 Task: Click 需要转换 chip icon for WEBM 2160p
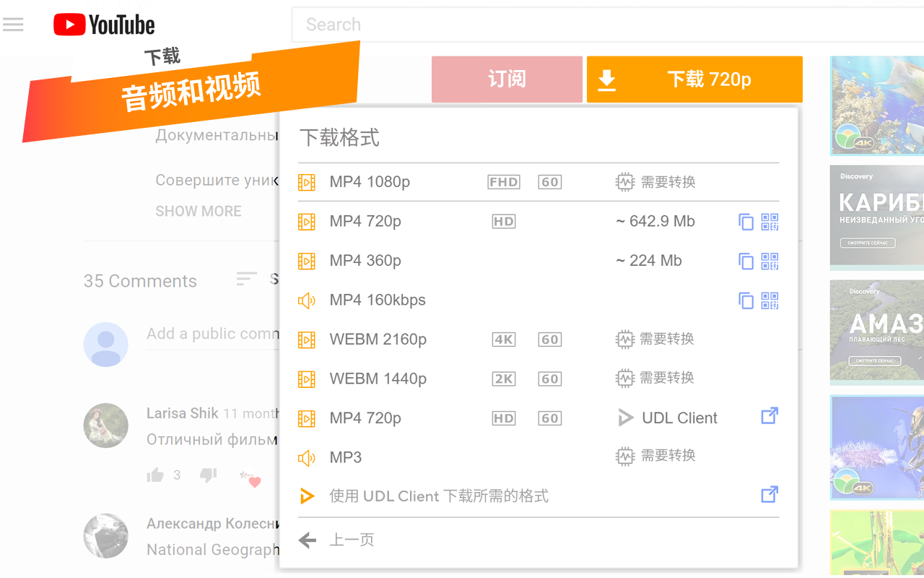[624, 339]
